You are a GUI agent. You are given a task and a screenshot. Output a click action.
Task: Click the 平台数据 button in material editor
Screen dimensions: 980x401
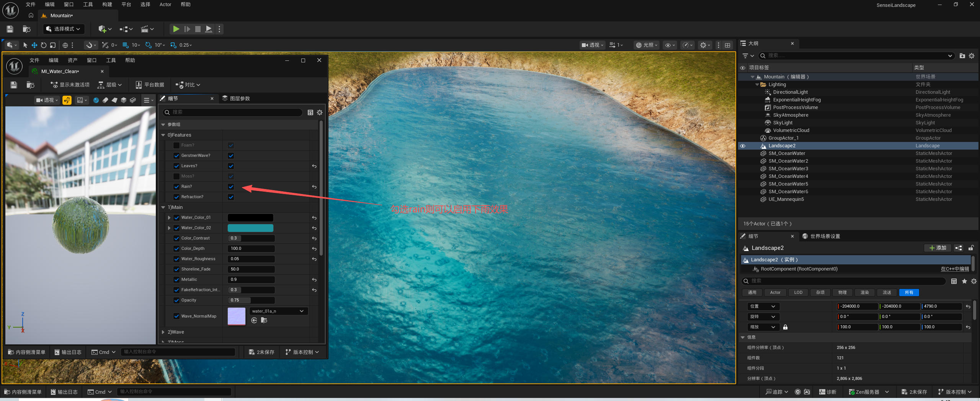(150, 85)
